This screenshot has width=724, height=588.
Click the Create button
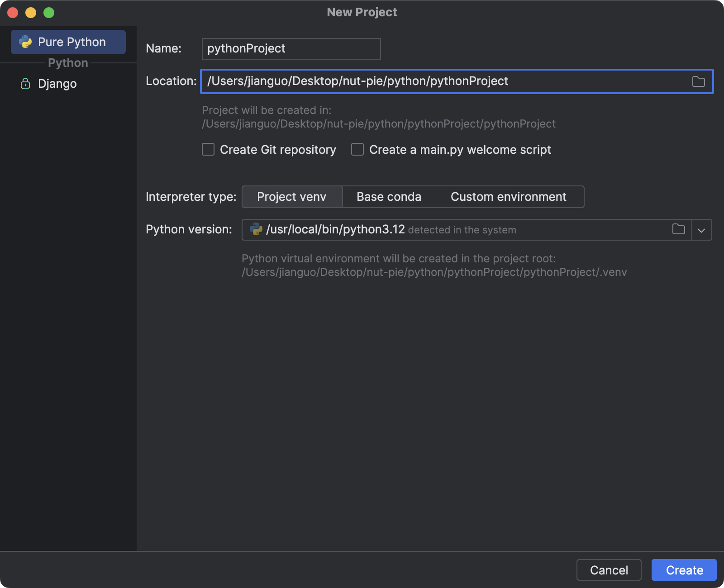684,570
